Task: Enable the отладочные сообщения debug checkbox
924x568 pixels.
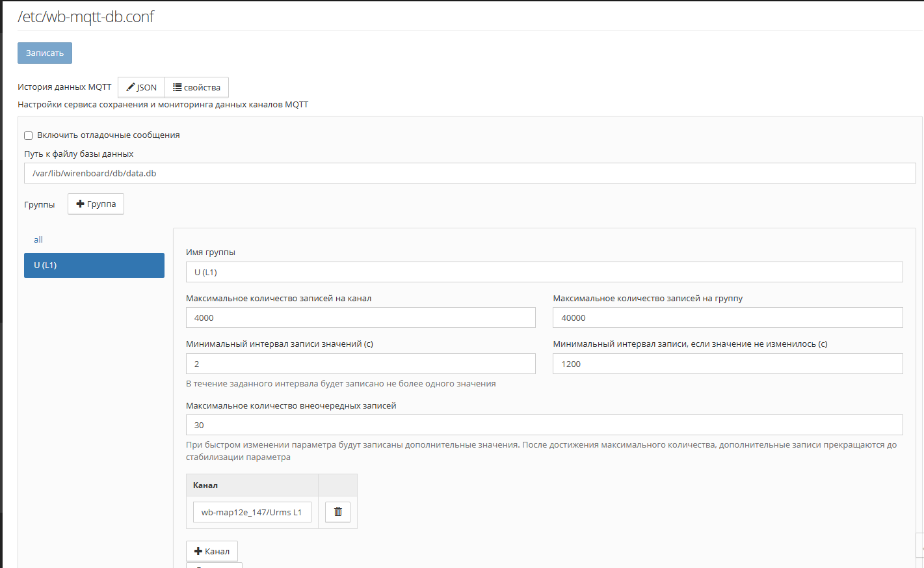Action: point(29,135)
